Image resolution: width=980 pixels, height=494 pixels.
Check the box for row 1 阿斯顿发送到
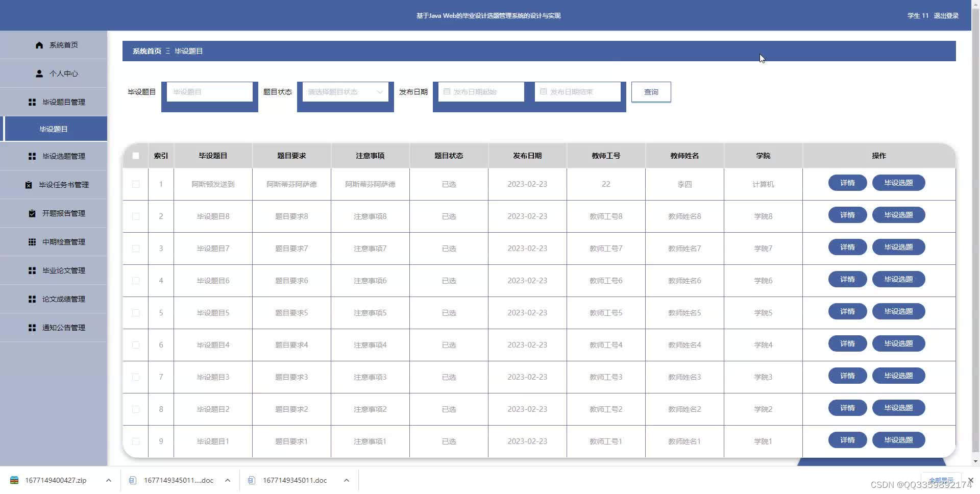[136, 184]
